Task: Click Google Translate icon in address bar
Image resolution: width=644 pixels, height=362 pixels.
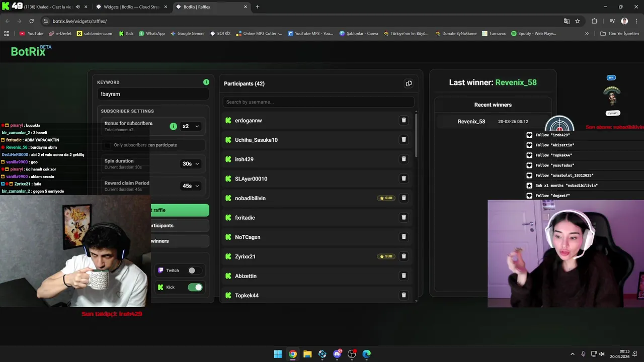Action: coord(567,21)
